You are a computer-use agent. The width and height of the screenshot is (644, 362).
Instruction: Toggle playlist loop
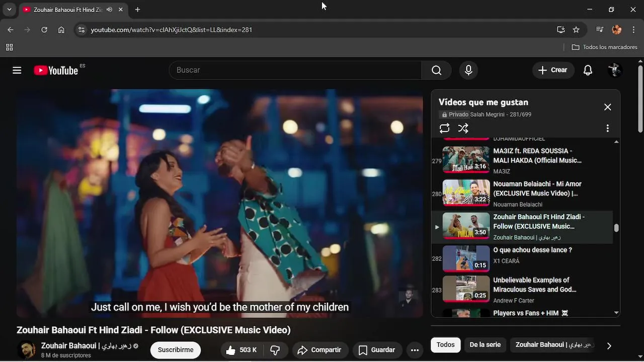point(444,128)
